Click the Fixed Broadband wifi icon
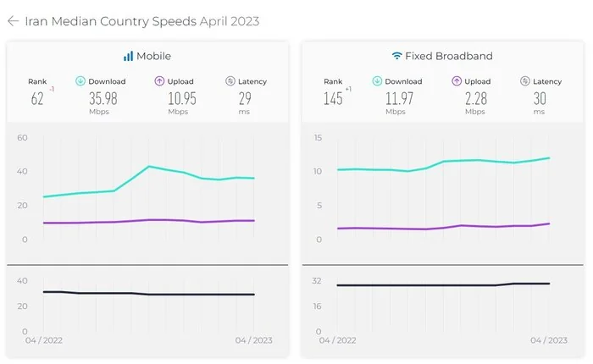Viewport: 593px width, 364px height. click(x=396, y=56)
